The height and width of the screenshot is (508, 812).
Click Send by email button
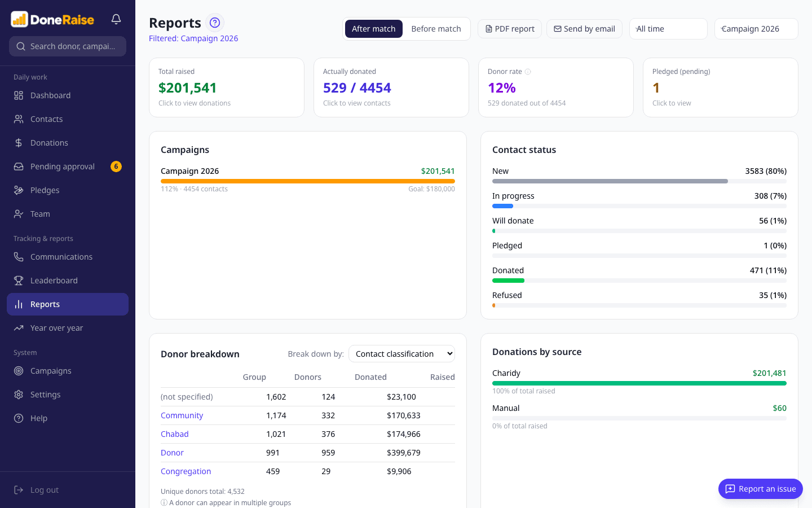[584, 29]
